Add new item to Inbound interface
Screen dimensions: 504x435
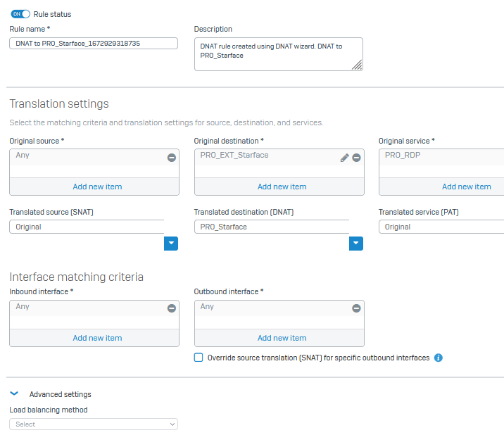97,338
